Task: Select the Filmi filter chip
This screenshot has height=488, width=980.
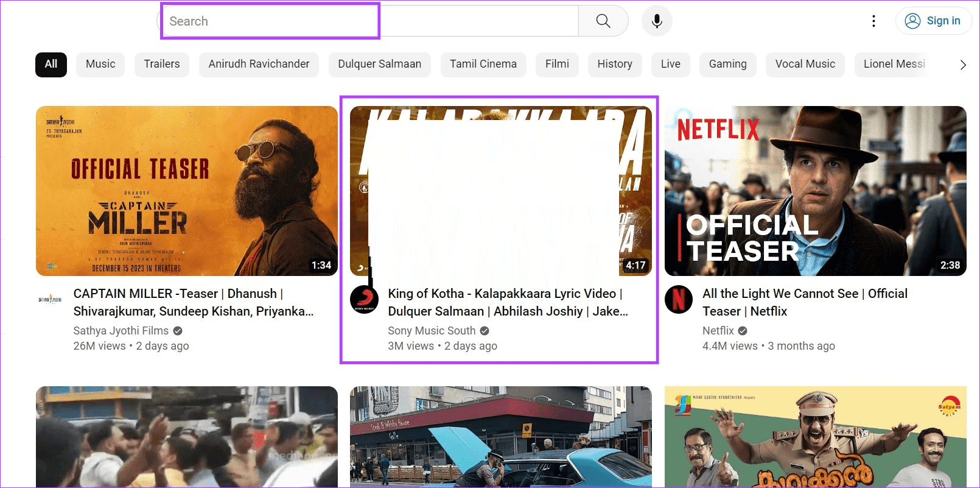Action: point(557,65)
